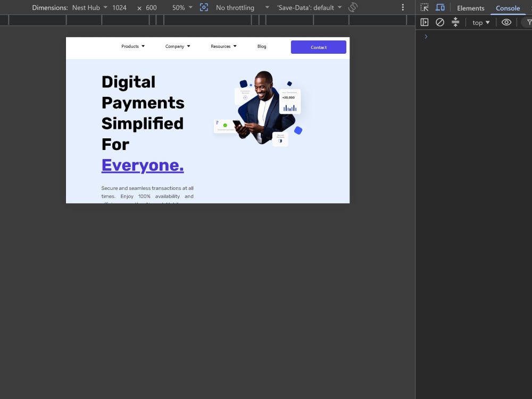Click the console prompt chevron
Viewport: 532px width, 399px height.
[x=426, y=37]
